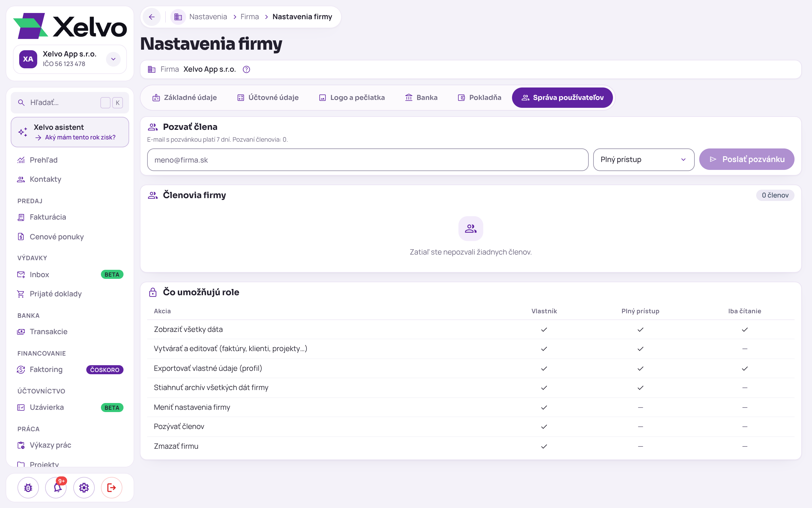The height and width of the screenshot is (508, 812).
Task: Click the Xelvo asistent sparkle icon
Action: (x=23, y=132)
